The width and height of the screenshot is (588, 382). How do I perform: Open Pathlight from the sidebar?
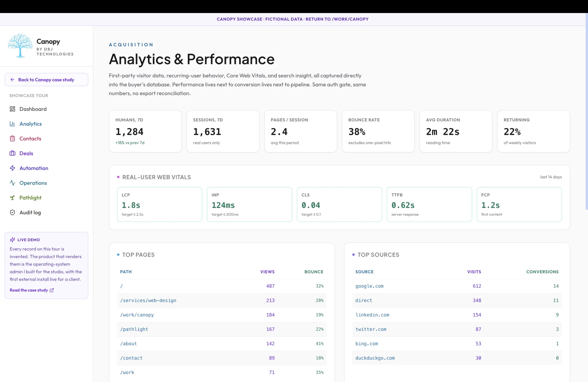(x=46, y=198)
